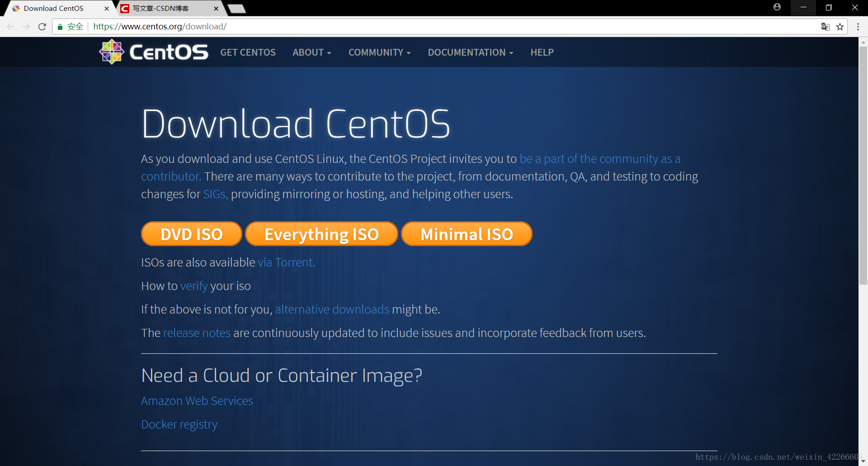
Task: Expand the COMMUNITY dropdown menu
Action: [380, 52]
